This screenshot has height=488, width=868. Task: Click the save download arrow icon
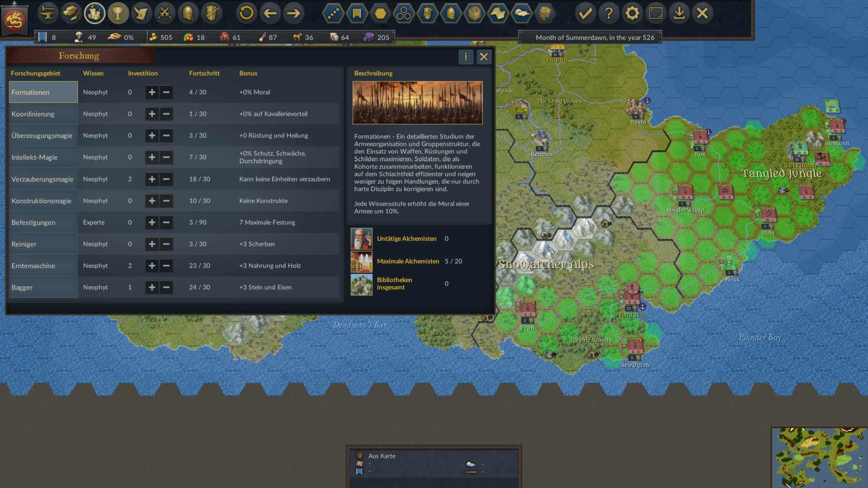pyautogui.click(x=679, y=13)
